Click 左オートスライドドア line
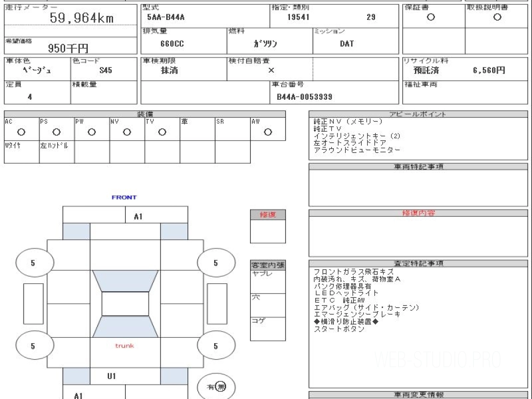 349,143
